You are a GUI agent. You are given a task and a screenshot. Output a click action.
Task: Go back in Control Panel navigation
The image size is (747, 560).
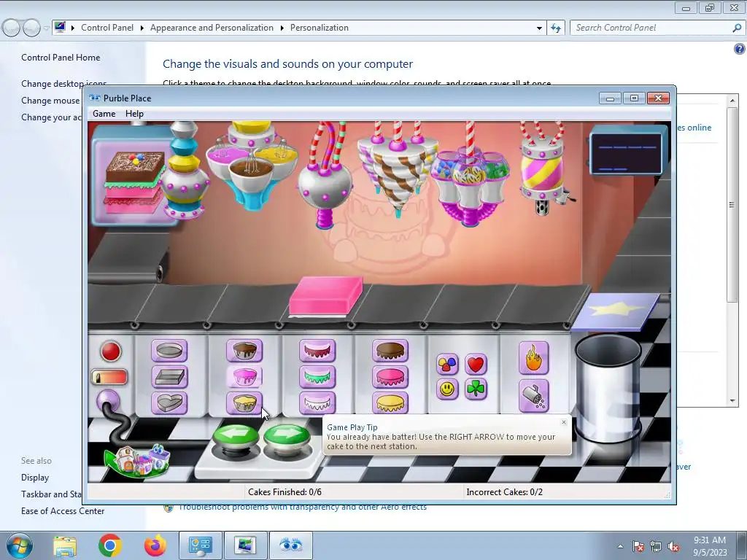pos(12,28)
